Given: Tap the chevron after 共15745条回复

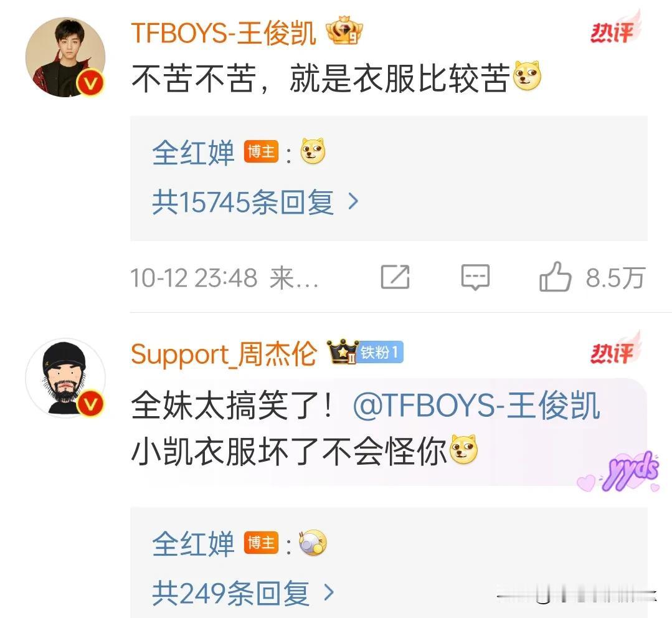Looking at the screenshot, I should tap(353, 201).
